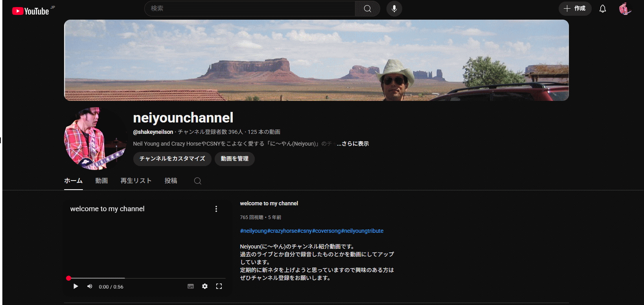Image resolution: width=644 pixels, height=305 pixels.
Task: Play the welcome to my channel video
Action: [x=75, y=287]
